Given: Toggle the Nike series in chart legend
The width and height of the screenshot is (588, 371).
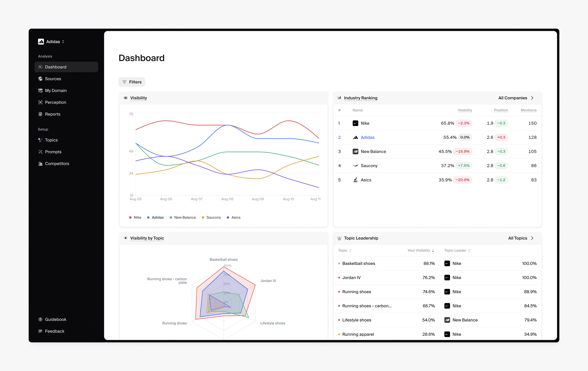Looking at the screenshot, I should pos(135,217).
